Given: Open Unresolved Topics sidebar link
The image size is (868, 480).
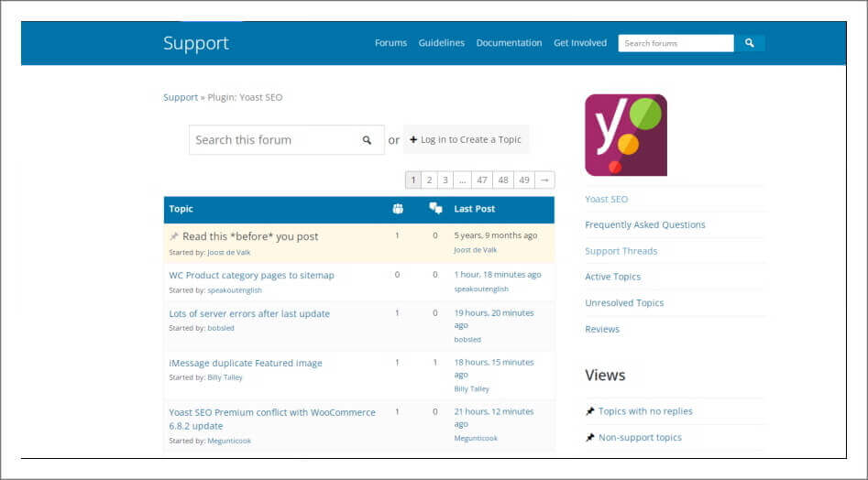Looking at the screenshot, I should pyautogui.click(x=624, y=303).
